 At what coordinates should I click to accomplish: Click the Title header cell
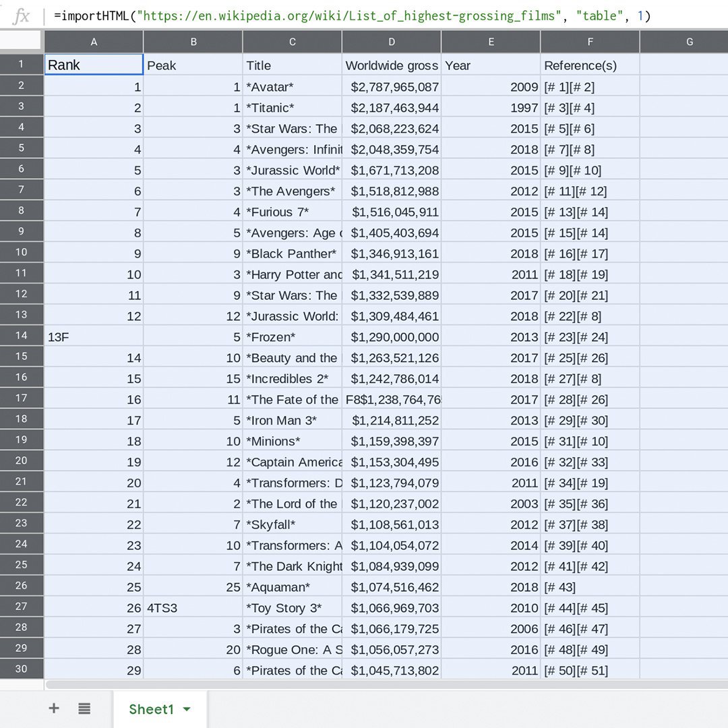point(293,65)
